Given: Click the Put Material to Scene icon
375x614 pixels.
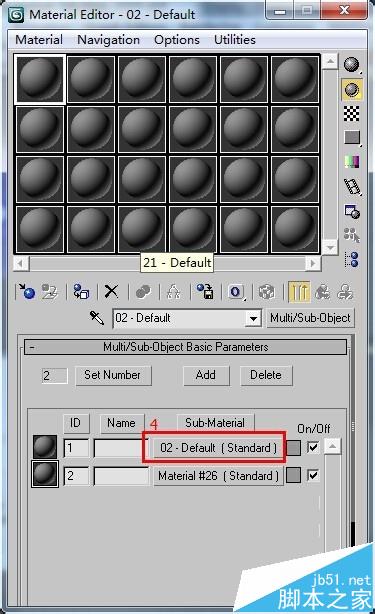Looking at the screenshot, I should click(x=49, y=292).
